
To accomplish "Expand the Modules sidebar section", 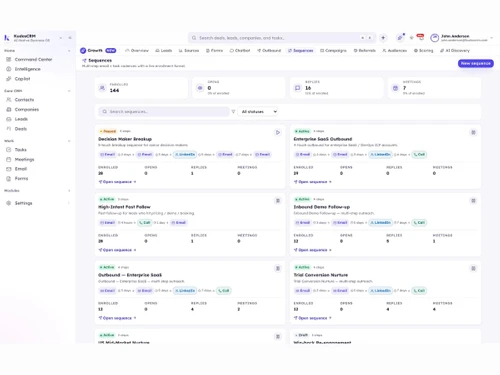I will 69,191.
